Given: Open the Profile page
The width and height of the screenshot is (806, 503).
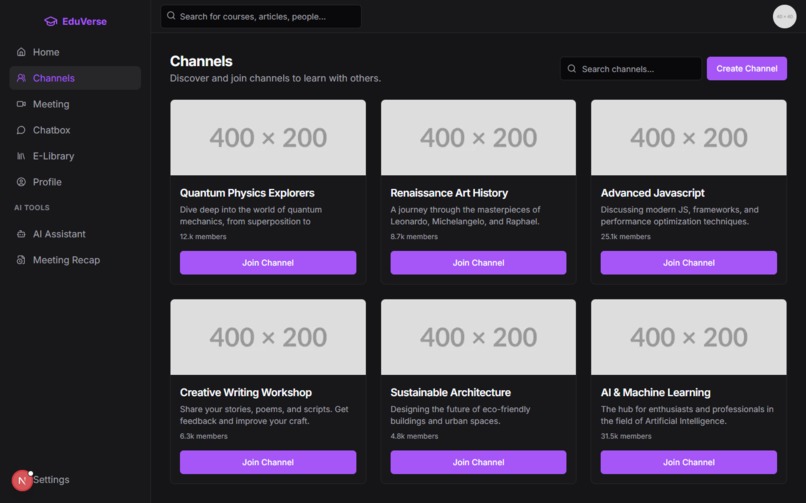Looking at the screenshot, I should 75,182.
